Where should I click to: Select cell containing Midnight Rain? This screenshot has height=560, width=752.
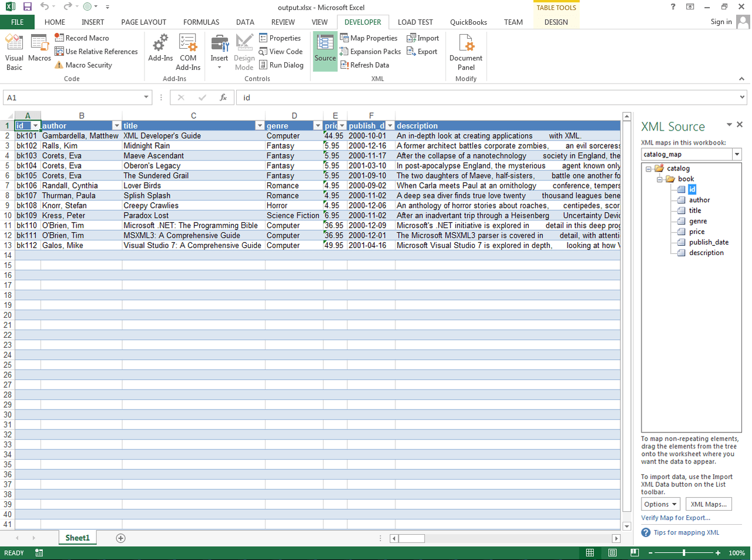point(193,146)
